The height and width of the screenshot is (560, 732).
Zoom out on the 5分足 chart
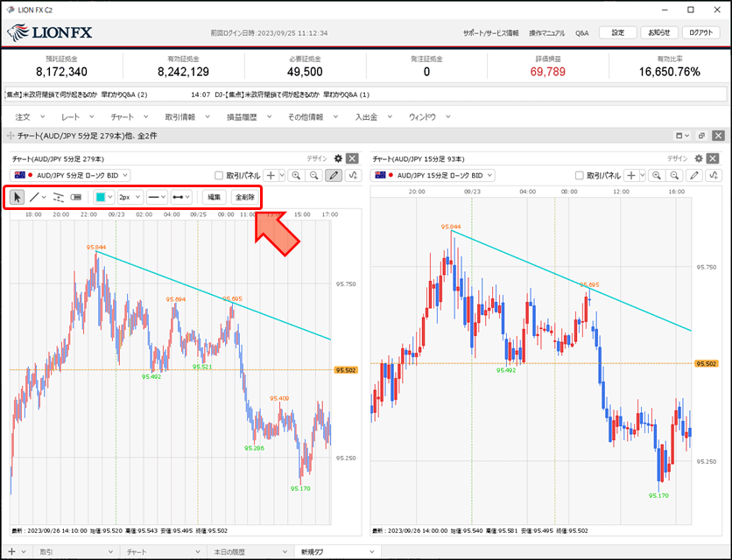(x=314, y=176)
